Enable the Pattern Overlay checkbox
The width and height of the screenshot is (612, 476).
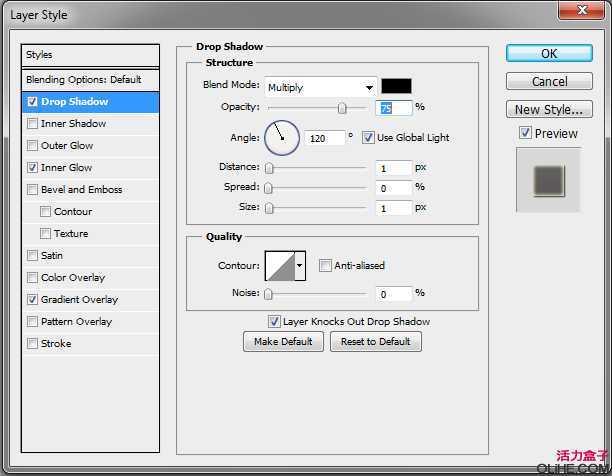coord(32,321)
